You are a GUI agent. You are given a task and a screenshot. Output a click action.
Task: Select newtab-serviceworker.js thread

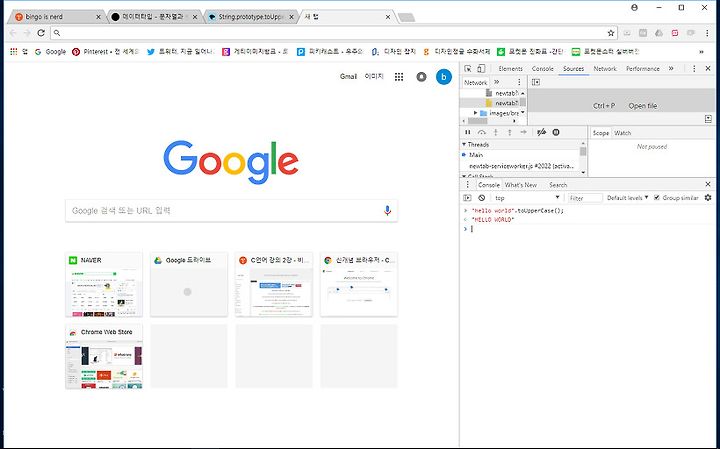pos(521,166)
